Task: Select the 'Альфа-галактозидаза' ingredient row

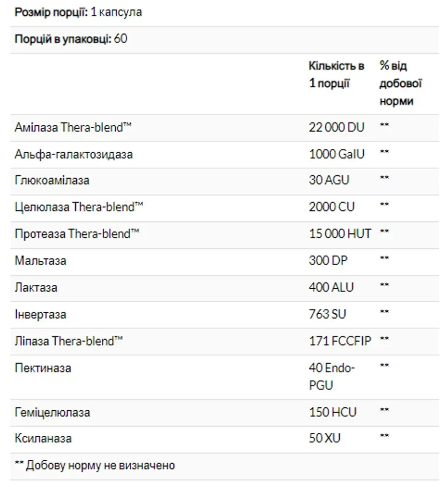Action: pos(224,155)
